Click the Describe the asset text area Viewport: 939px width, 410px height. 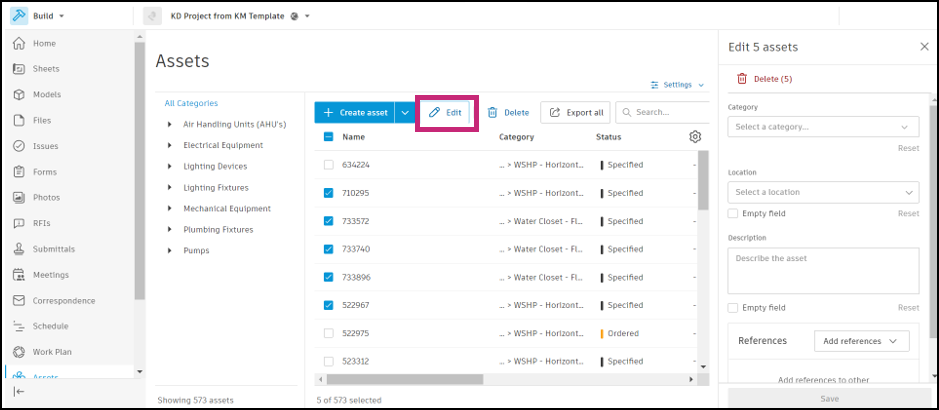pyautogui.click(x=823, y=271)
